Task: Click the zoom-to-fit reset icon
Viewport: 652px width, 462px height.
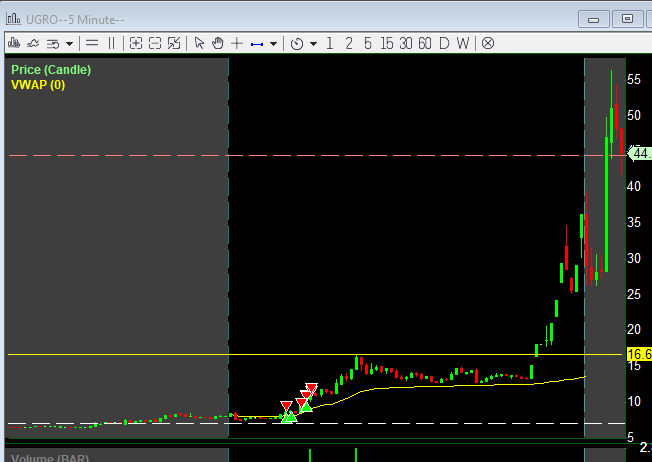Action: pyautogui.click(x=174, y=43)
